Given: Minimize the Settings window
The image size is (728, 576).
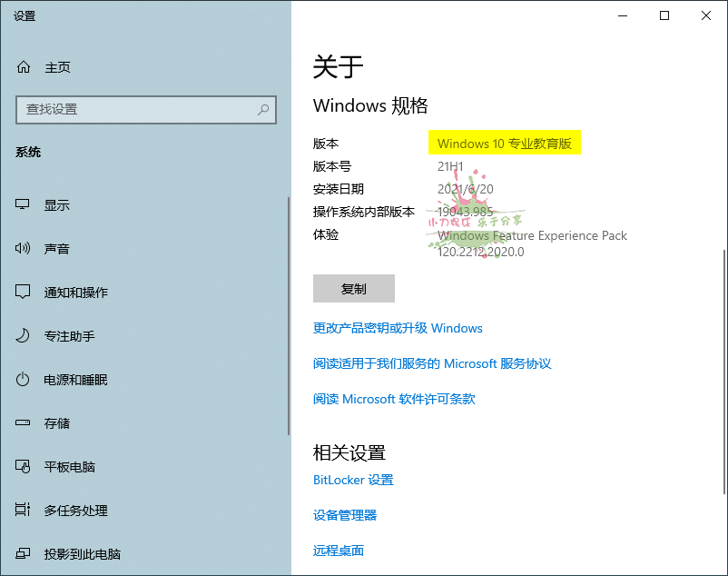Looking at the screenshot, I should (623, 15).
